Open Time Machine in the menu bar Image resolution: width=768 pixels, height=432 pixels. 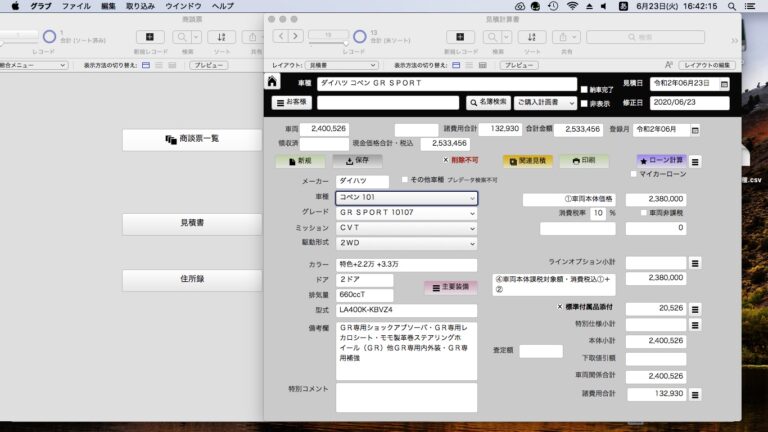coord(553,6)
